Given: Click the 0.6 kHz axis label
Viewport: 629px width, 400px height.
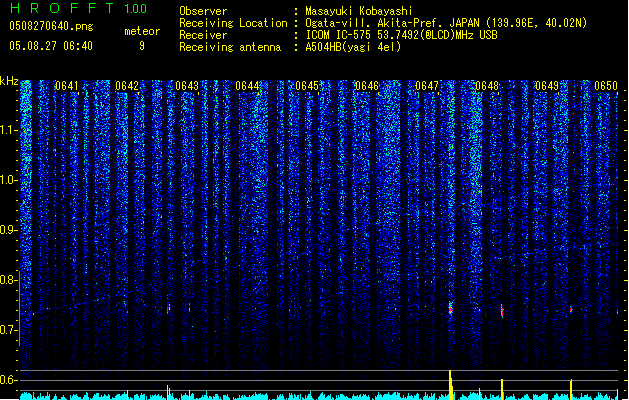Looking at the screenshot, I should 8,380.
